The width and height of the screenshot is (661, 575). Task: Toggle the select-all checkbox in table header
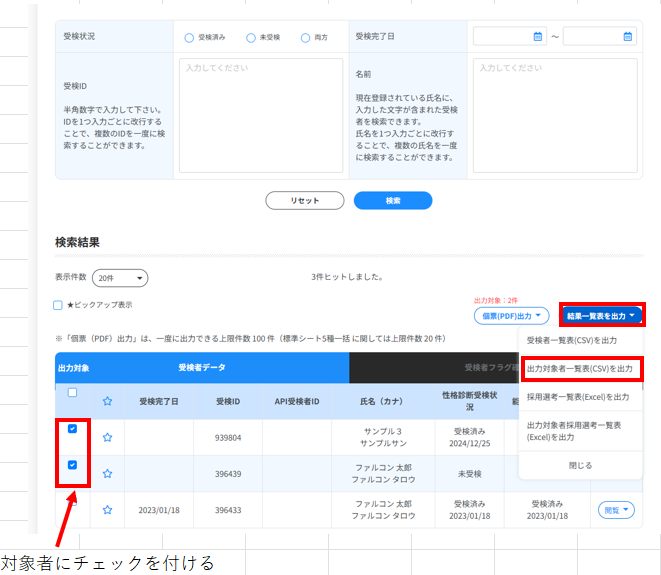pyautogui.click(x=73, y=392)
